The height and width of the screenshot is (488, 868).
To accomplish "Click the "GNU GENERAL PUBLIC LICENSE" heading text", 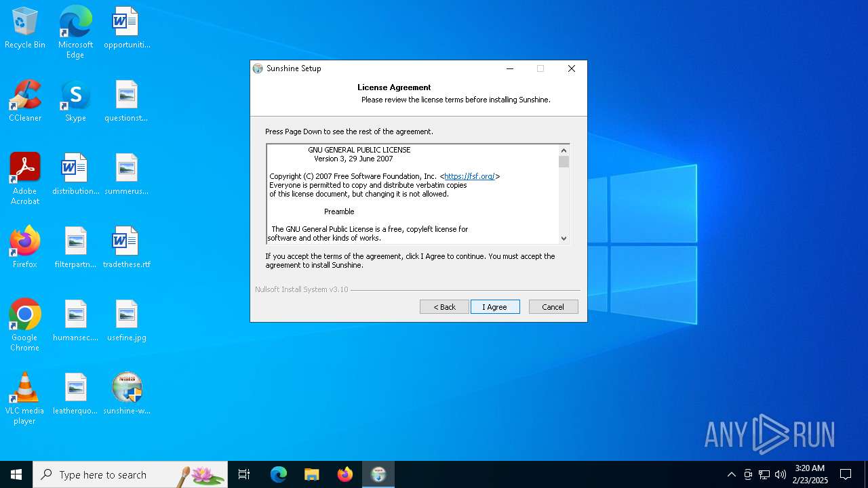I will tap(359, 150).
